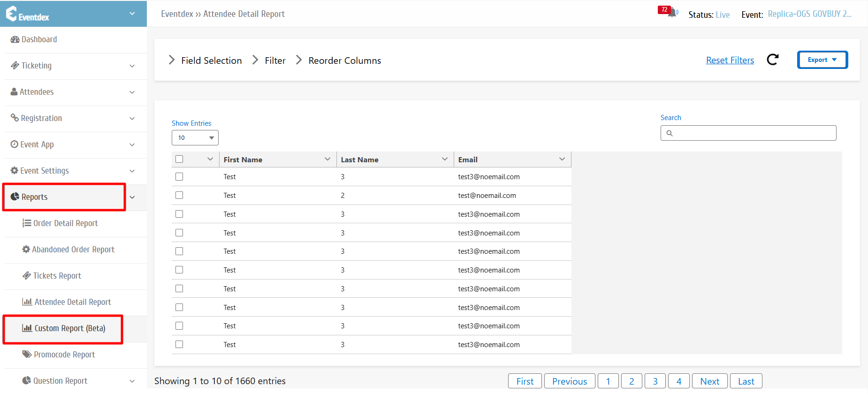Open the Export dropdown button
Image resolution: width=868 pixels, height=394 pixels.
pyautogui.click(x=822, y=60)
